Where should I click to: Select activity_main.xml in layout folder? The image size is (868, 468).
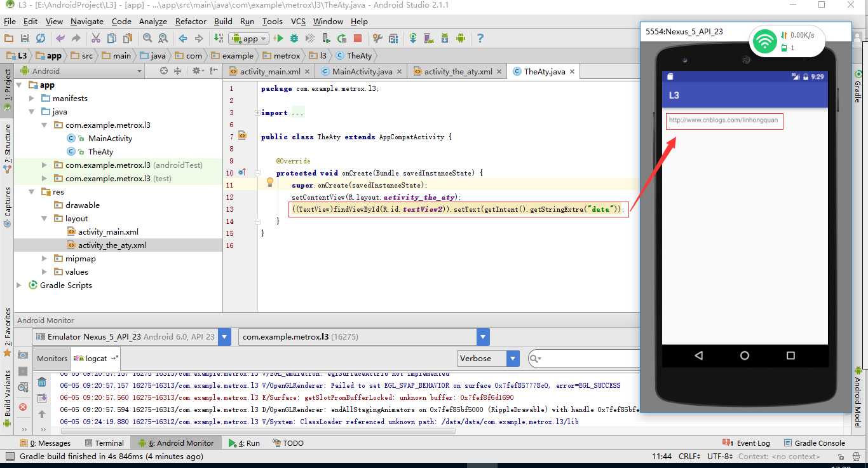[108, 232]
